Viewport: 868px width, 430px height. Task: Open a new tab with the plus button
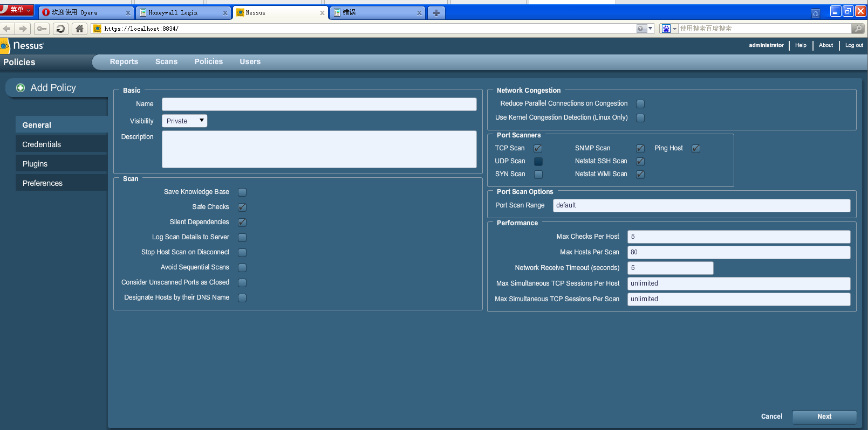coord(436,12)
